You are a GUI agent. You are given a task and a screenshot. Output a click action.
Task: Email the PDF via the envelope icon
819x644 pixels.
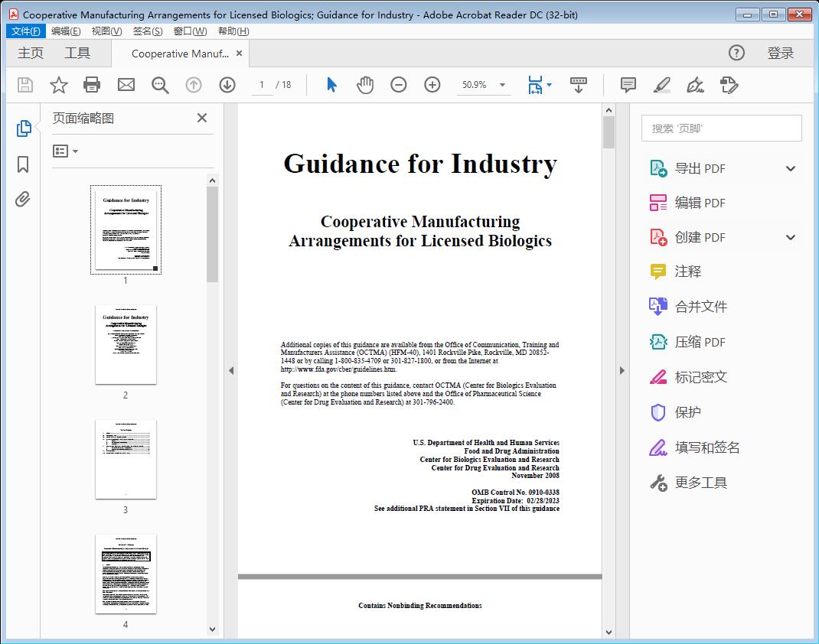pos(126,85)
